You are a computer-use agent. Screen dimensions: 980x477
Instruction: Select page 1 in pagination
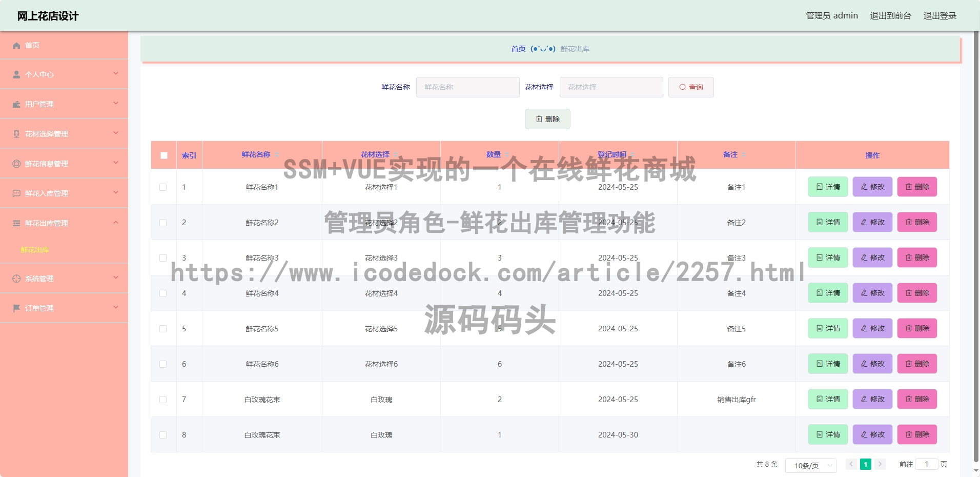point(866,464)
